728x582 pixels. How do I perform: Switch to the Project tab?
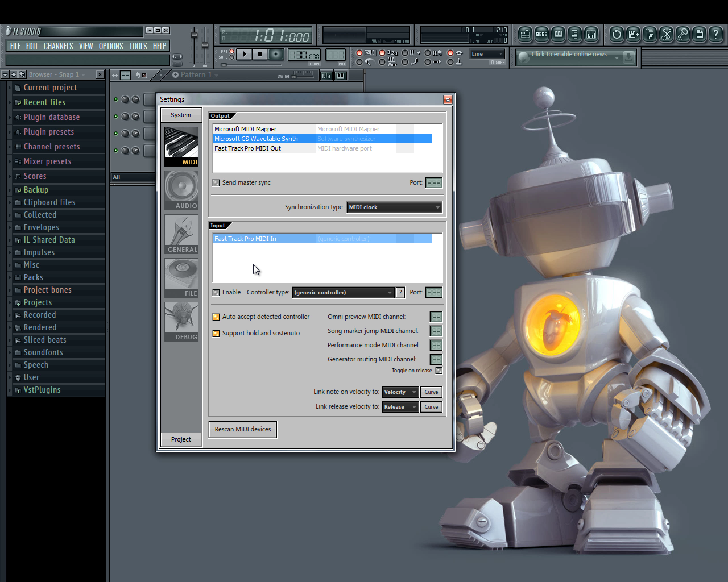pos(181,439)
